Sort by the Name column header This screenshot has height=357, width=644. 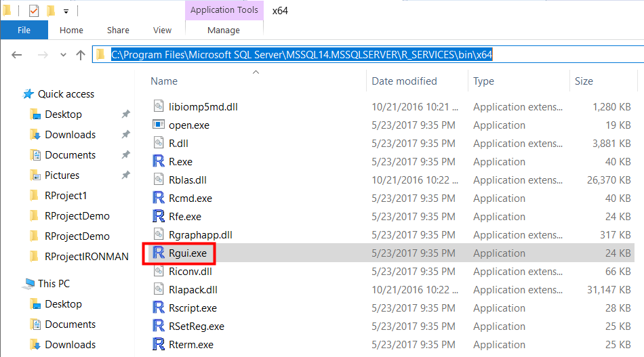[x=164, y=81]
